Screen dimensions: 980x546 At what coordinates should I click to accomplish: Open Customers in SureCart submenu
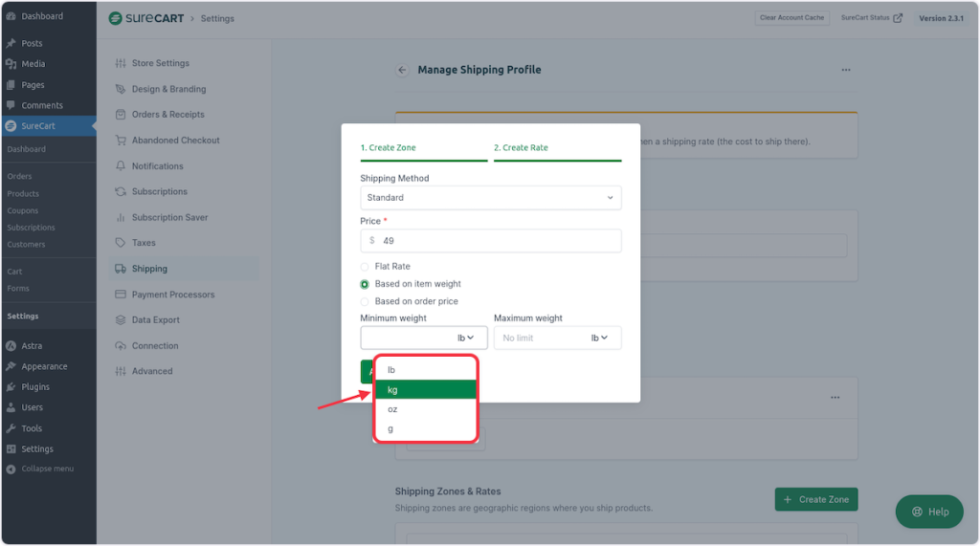[x=26, y=244]
